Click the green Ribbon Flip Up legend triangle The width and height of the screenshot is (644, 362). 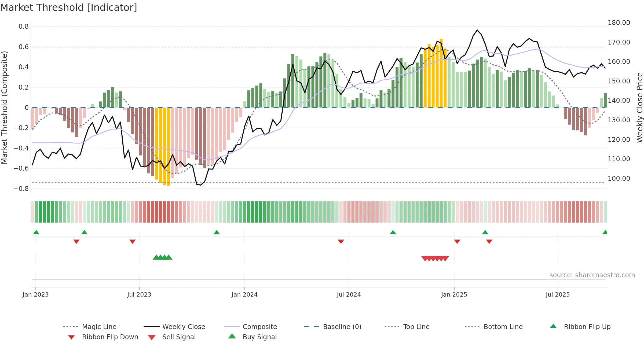click(x=553, y=326)
